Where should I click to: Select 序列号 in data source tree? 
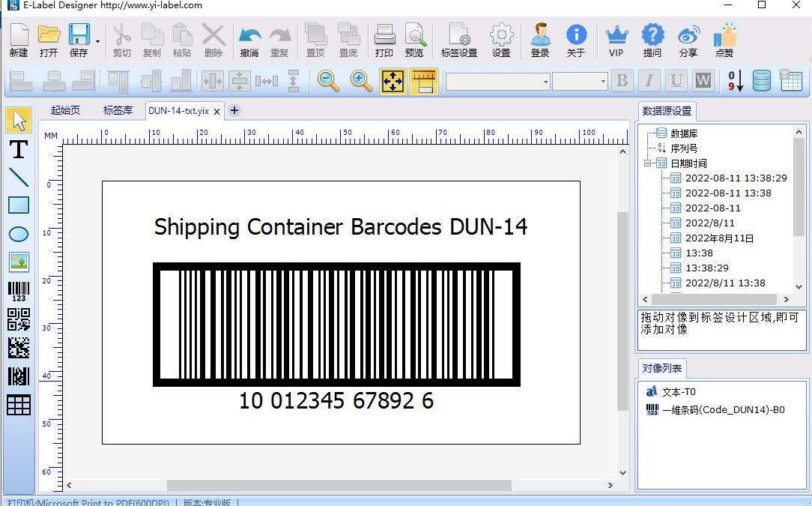click(684, 148)
